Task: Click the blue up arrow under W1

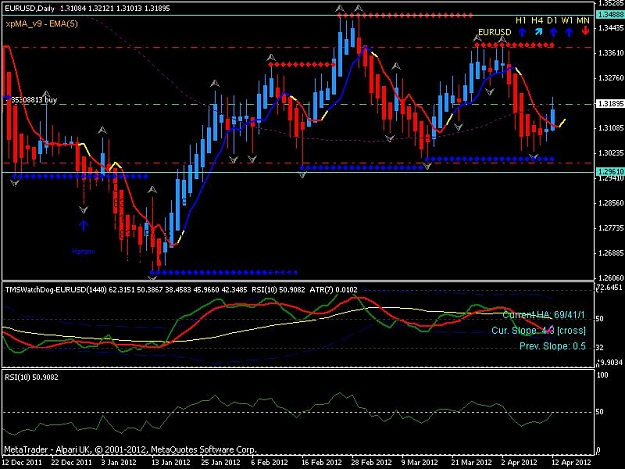Action: (569, 32)
